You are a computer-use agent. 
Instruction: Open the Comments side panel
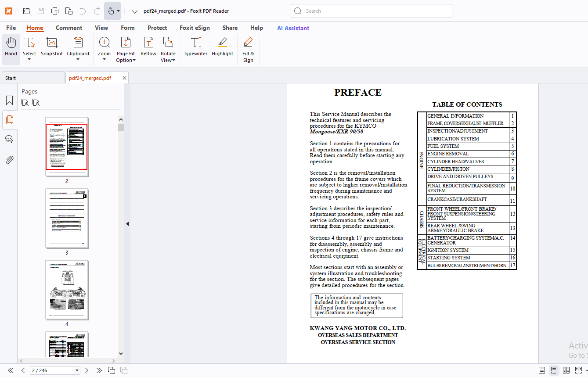pos(9,139)
